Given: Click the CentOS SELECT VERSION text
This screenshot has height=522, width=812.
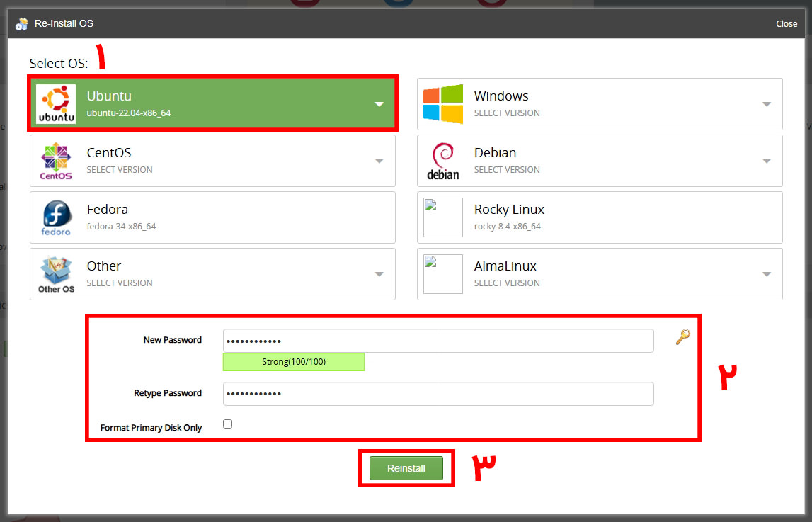Looking at the screenshot, I should (x=120, y=169).
